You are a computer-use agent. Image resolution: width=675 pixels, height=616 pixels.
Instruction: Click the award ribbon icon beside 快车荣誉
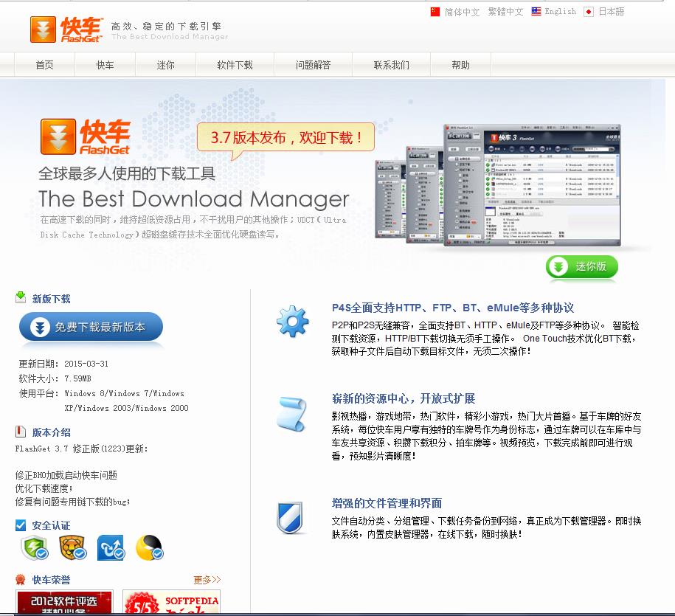point(20,580)
